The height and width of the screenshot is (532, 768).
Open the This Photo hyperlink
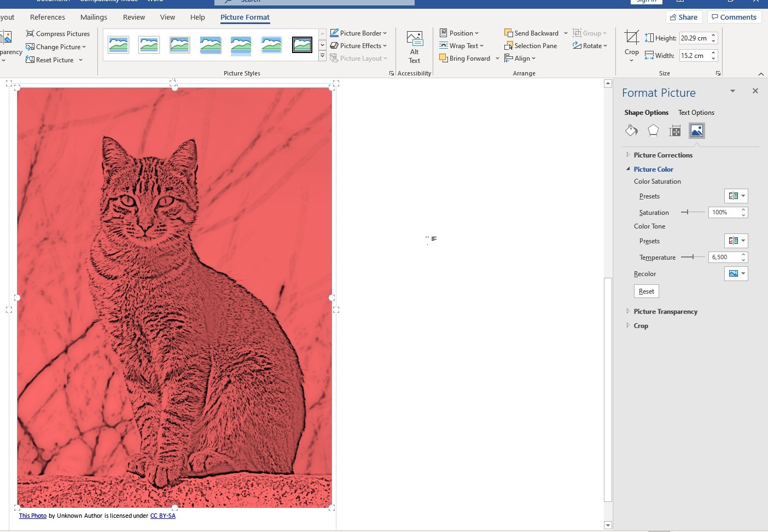click(x=33, y=516)
